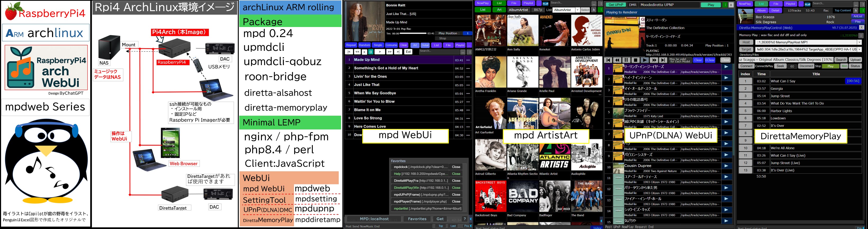Click the ? help button in mpd WebUi footer

pyautogui.click(x=465, y=219)
